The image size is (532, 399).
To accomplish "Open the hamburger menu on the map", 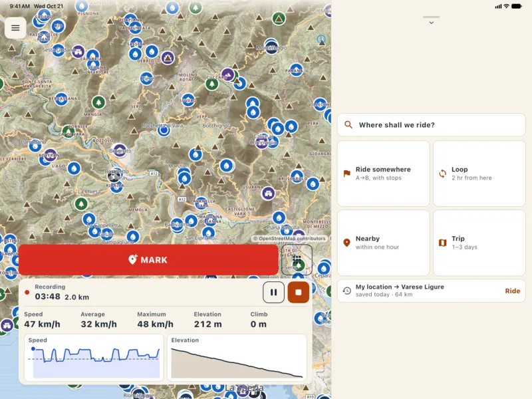I will coord(15,28).
